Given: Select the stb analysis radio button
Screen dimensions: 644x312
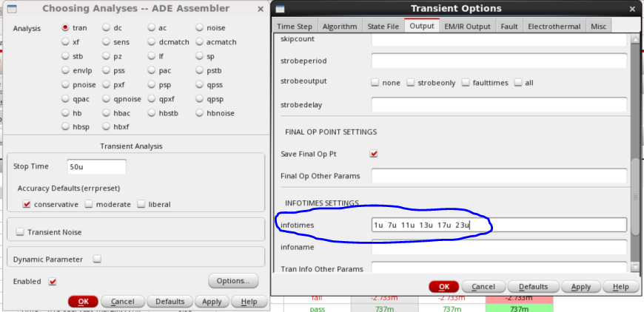Looking at the screenshot, I should coord(66,56).
